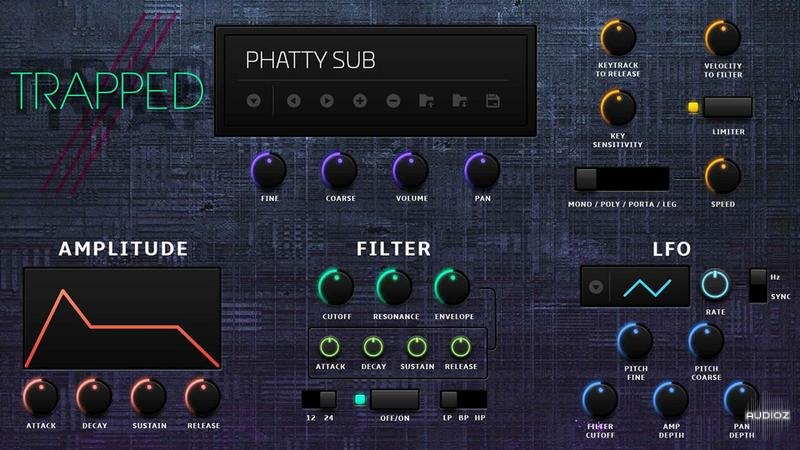This screenshot has width=800, height=450.
Task: Toggle the LFO Hz/Sync switch
Action: point(758,286)
